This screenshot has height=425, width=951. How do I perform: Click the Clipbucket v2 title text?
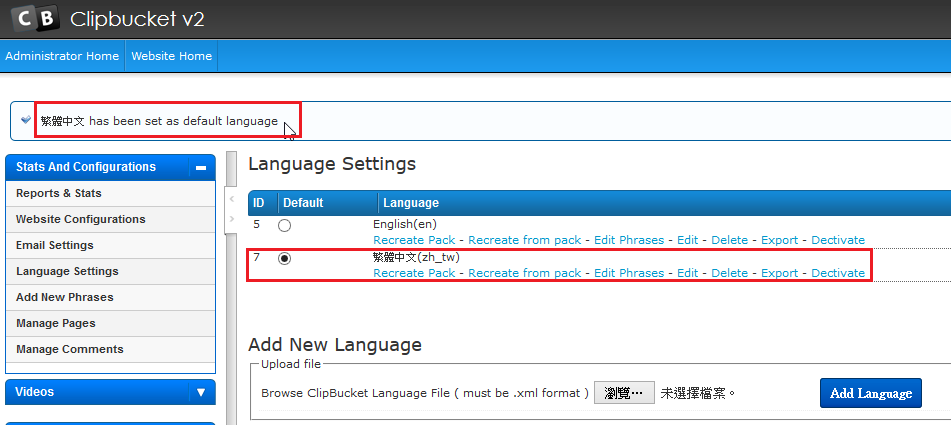pyautogui.click(x=138, y=19)
